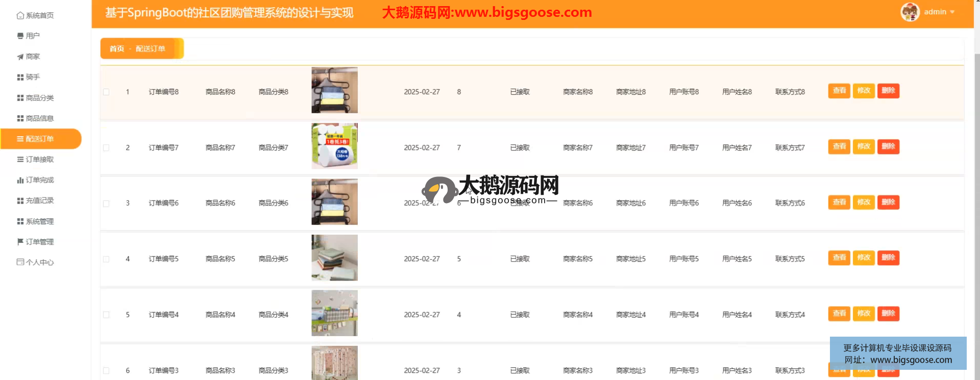
Task: Click the home icon beside 系统首页
Action: tap(20, 15)
